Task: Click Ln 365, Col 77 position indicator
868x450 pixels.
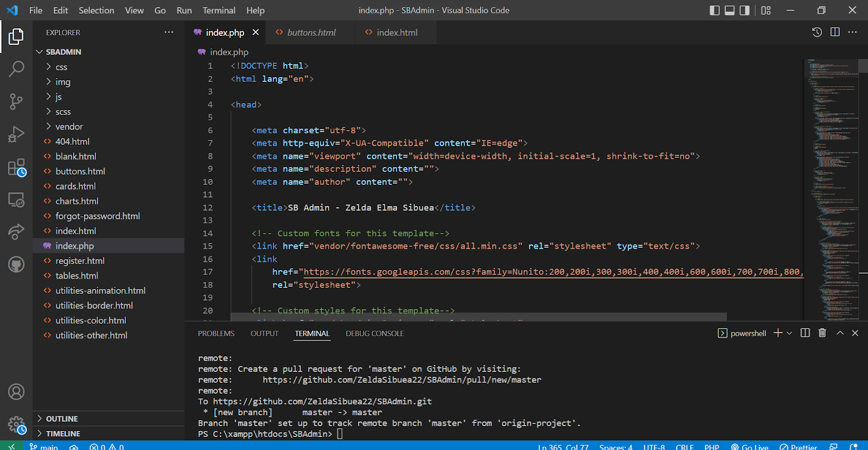Action: point(563,446)
